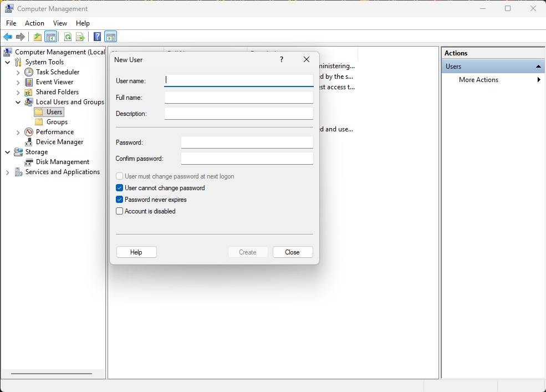Select Event Viewer tree label

point(55,82)
